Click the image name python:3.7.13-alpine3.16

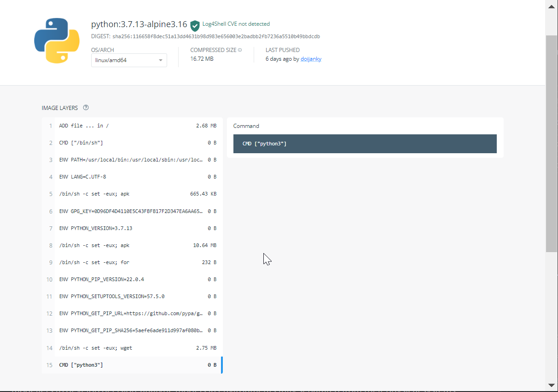coord(139,23)
